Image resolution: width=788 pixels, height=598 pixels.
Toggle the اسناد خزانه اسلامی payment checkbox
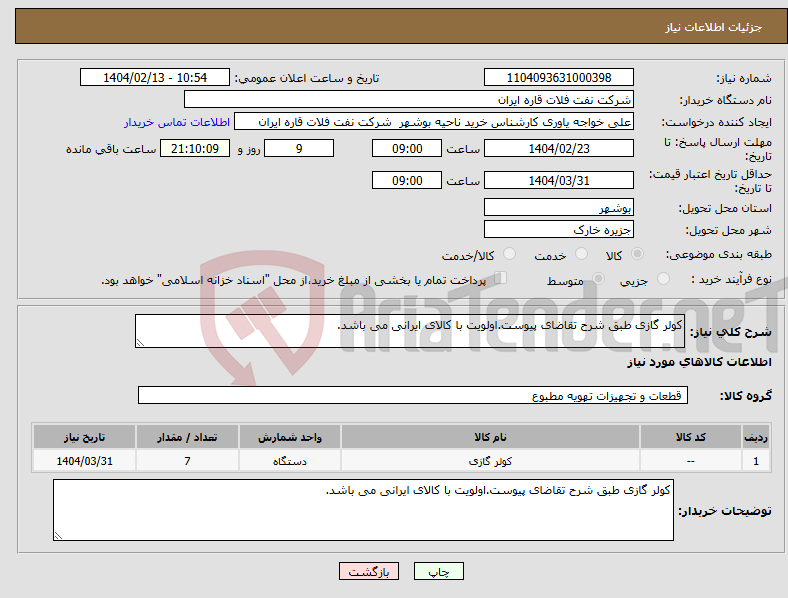500,278
